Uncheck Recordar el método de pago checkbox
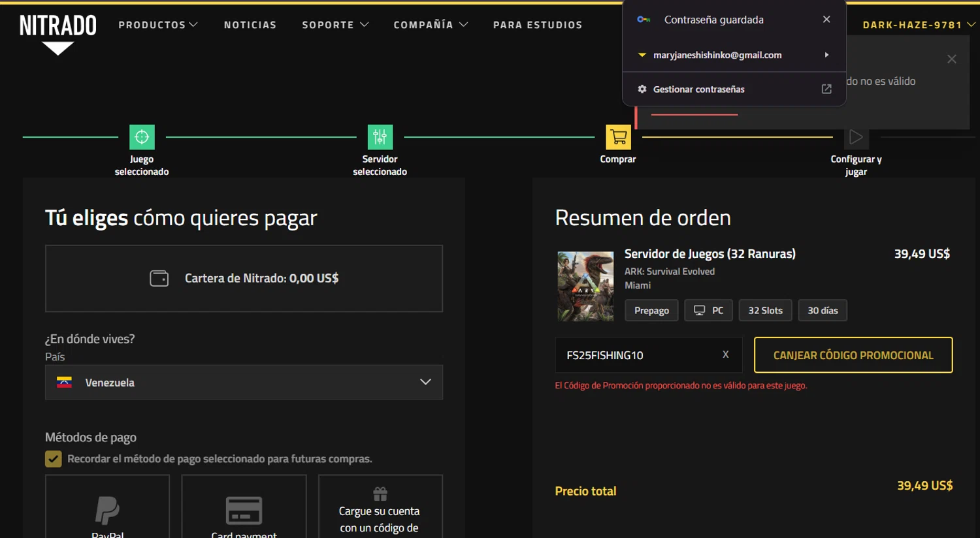 coord(54,459)
